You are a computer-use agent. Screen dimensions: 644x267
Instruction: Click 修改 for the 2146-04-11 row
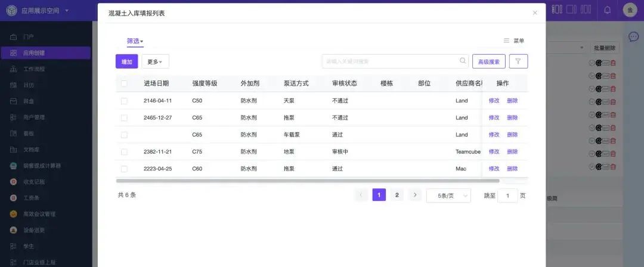(494, 101)
